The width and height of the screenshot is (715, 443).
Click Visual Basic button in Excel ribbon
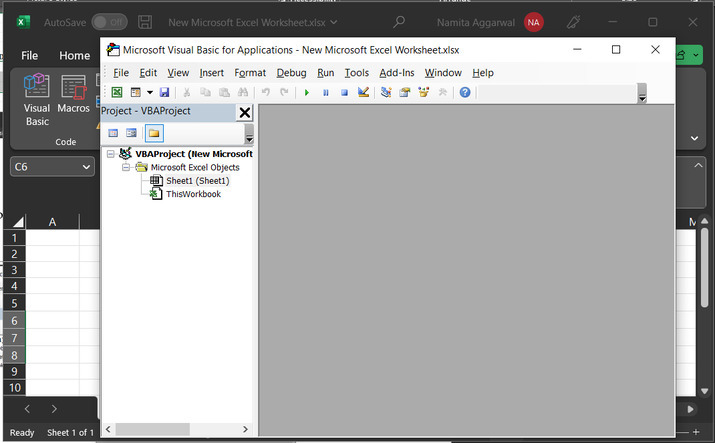pyautogui.click(x=37, y=100)
